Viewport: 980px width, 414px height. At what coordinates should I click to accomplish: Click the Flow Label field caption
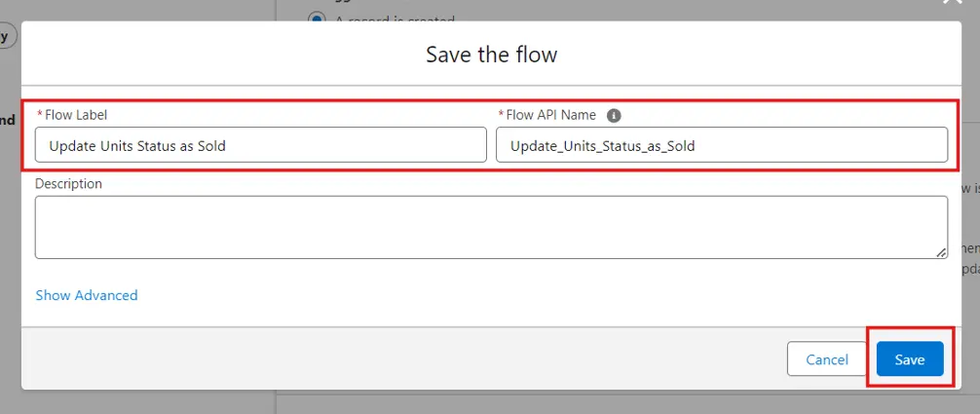pos(76,115)
